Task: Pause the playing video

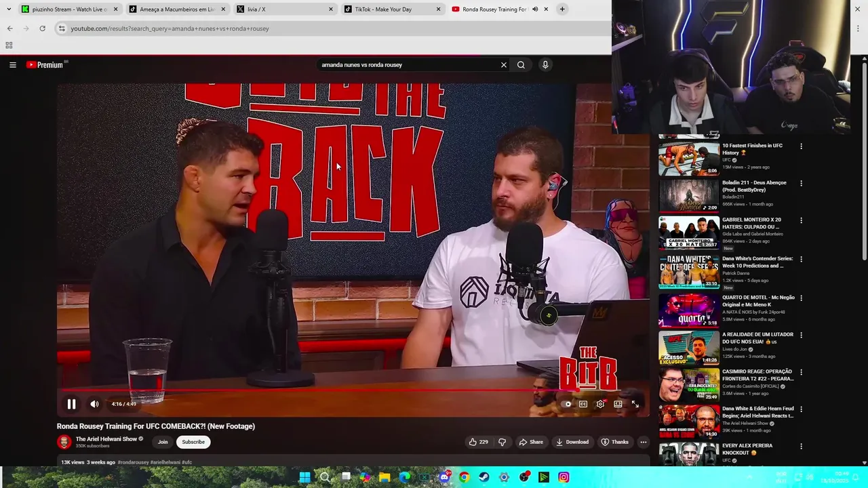Action: click(x=71, y=404)
